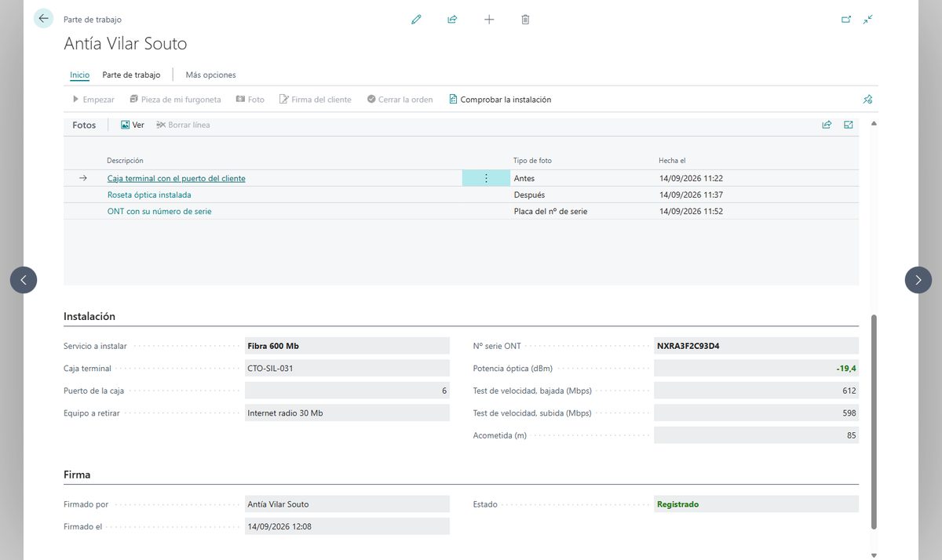Click the pencil edit icon
The width and height of the screenshot is (942, 560).
pyautogui.click(x=416, y=19)
